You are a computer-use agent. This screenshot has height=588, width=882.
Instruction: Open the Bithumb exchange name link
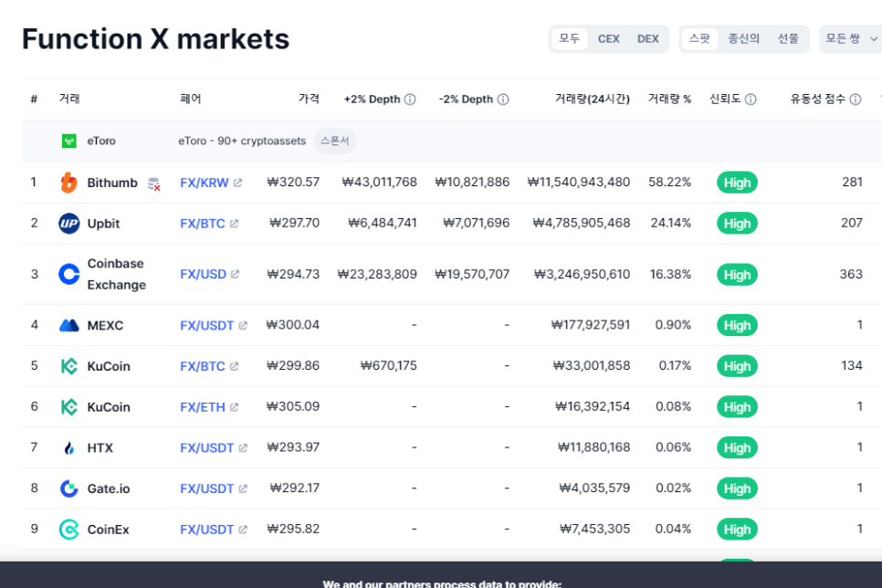click(x=112, y=183)
